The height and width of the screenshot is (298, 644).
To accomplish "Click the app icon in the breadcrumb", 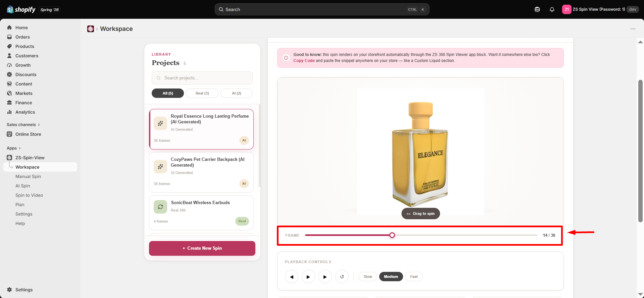I will point(91,29).
